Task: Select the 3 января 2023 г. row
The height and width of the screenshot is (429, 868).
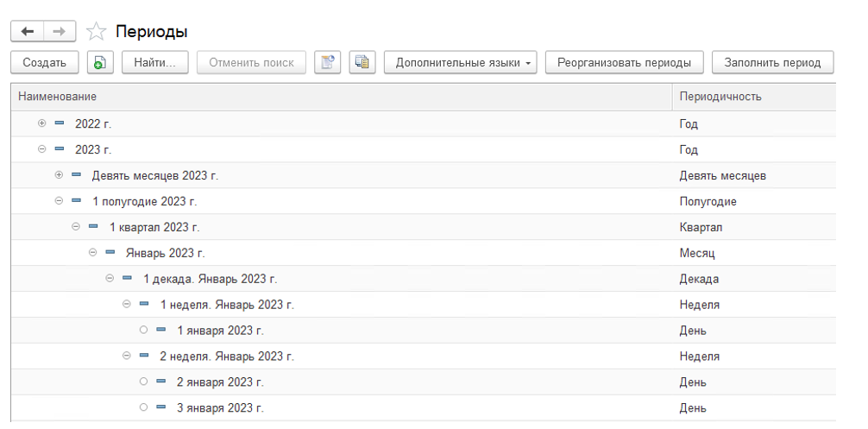Action: pos(220,407)
